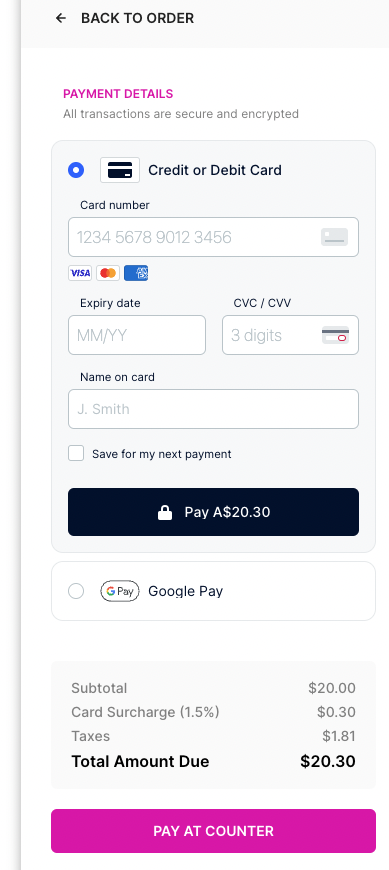
Task: Check Save for my next payment
Action: [x=76, y=453]
